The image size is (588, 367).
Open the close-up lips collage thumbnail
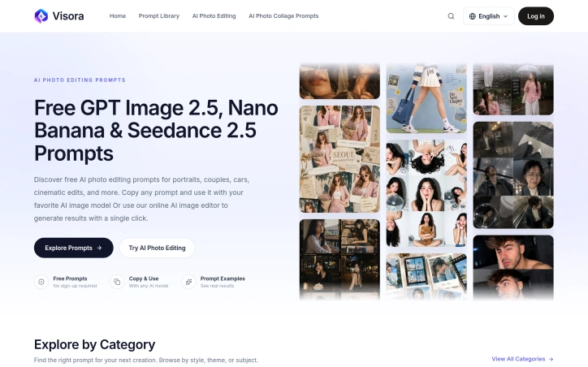[339, 81]
